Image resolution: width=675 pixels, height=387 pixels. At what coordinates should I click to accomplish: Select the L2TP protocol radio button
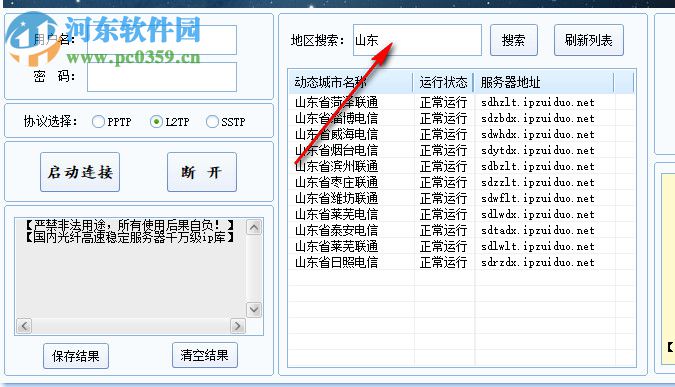156,122
